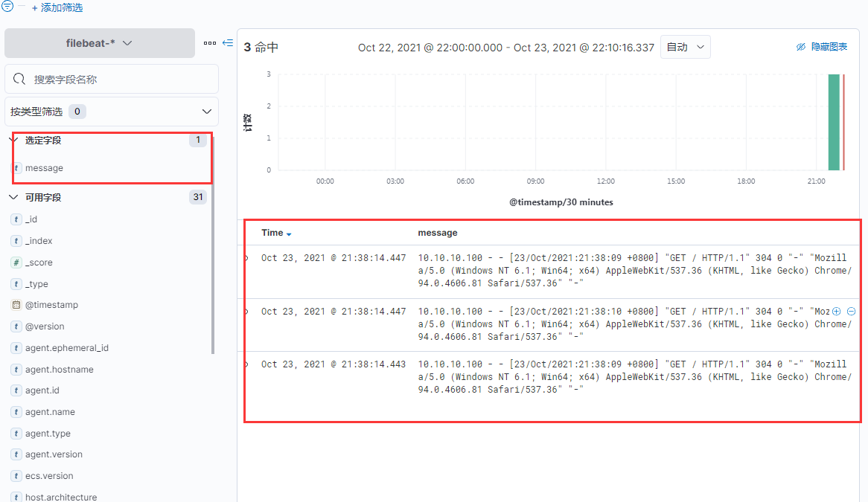Open the filebeat-* index pattern dropdown
868x502 pixels.
(x=100, y=43)
